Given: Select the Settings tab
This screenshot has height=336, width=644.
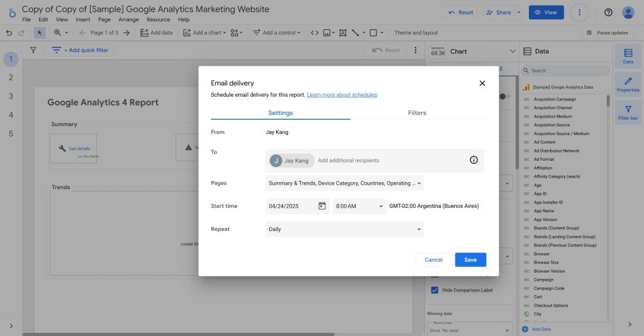Looking at the screenshot, I should point(280,113).
